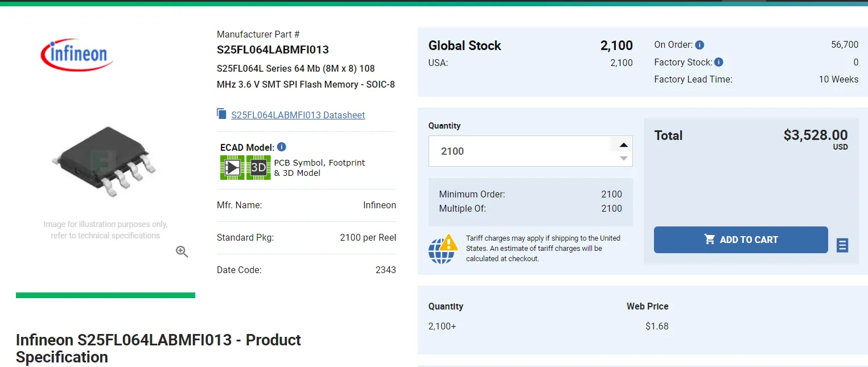Click the datasheet document icon
This screenshot has width=868, height=367.
(221, 114)
